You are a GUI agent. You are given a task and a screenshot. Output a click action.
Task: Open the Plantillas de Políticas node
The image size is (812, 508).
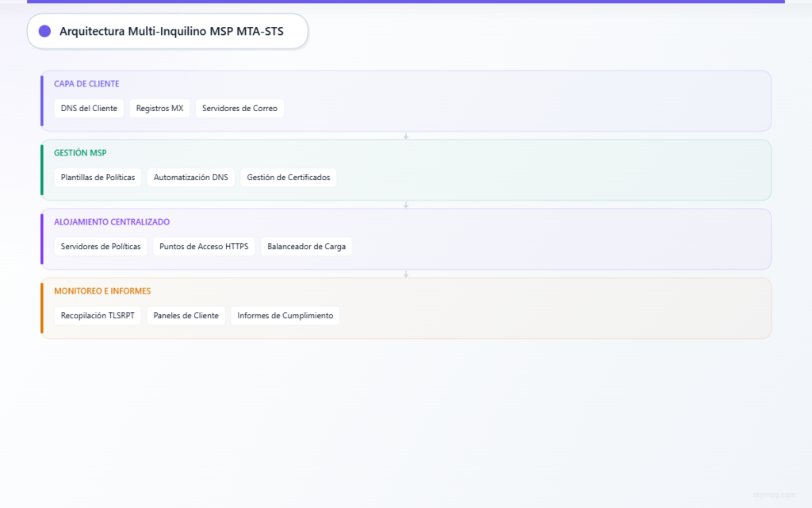97,177
